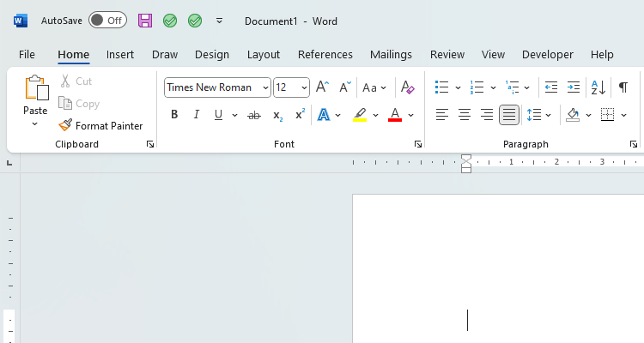Click the Paste clipboard icon
This screenshot has height=343, width=644.
[x=36, y=87]
